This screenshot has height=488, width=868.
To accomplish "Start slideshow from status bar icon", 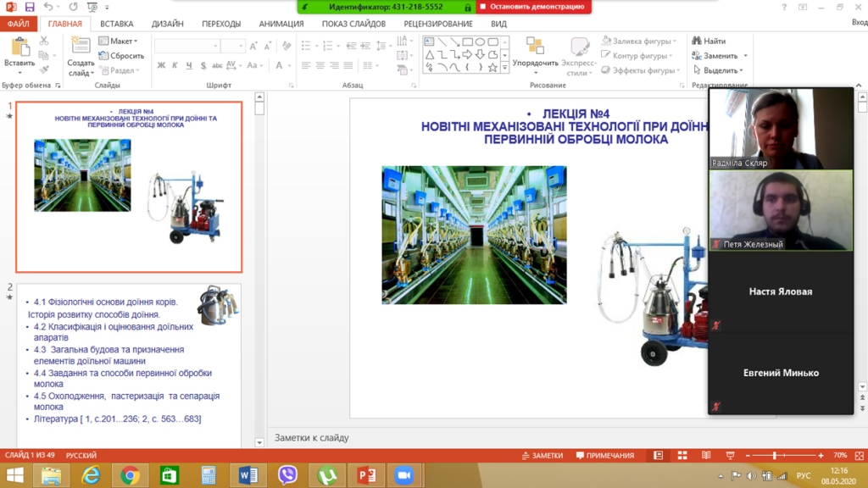I will 730,456.
